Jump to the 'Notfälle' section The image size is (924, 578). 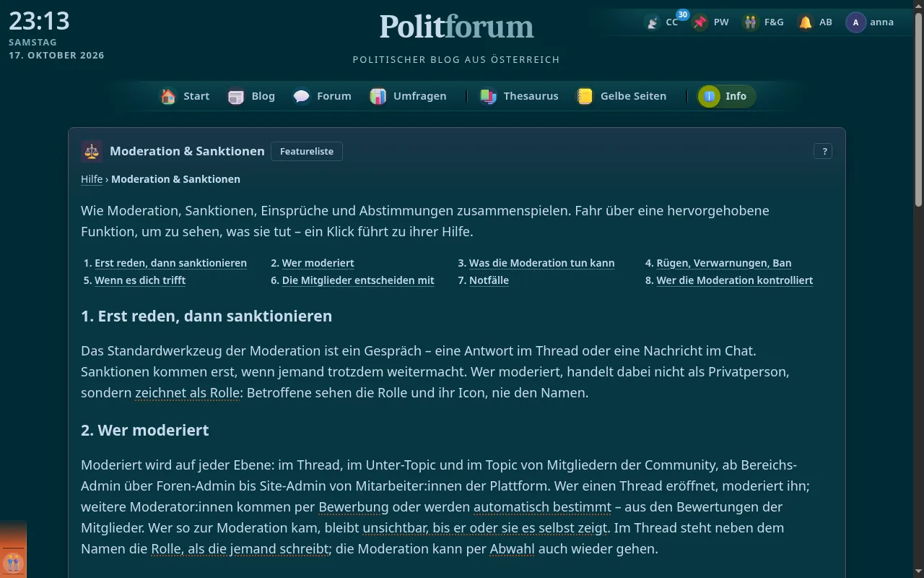pos(489,280)
